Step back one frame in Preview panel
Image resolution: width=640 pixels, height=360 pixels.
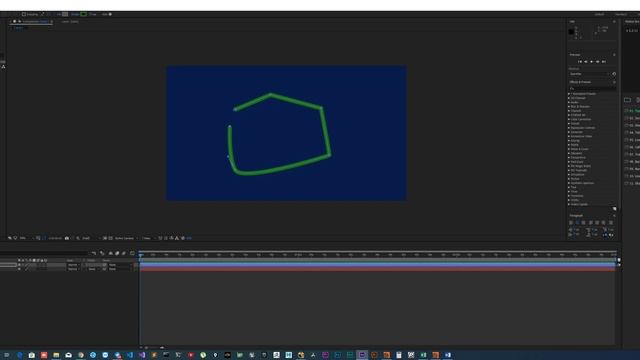(586, 62)
